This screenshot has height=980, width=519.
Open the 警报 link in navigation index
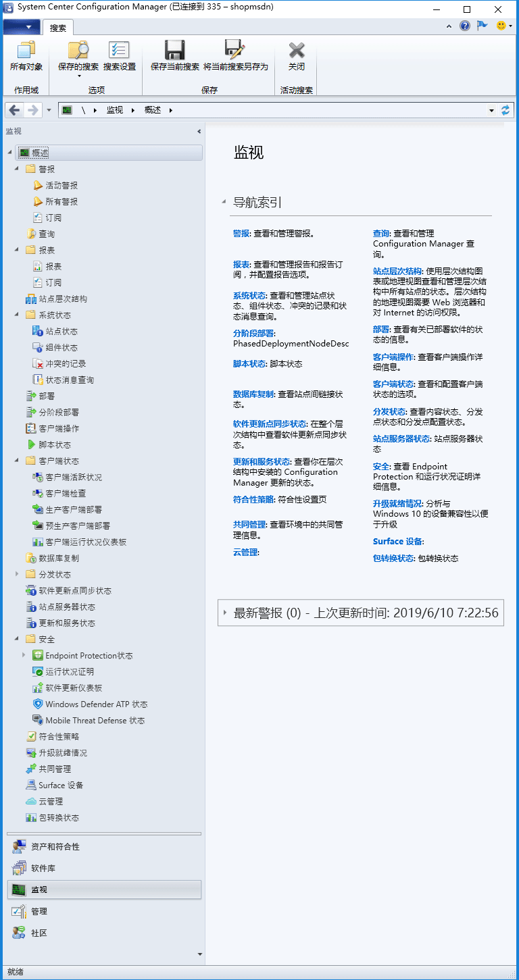tap(241, 234)
